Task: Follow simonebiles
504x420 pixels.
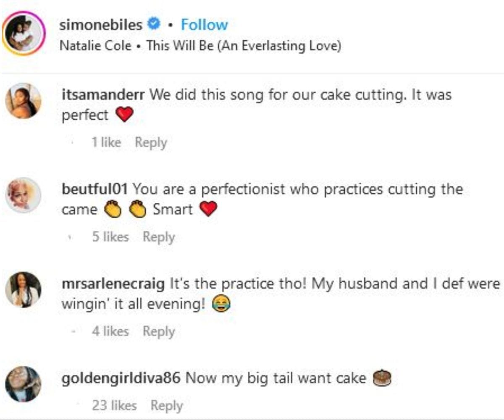Action: (x=204, y=25)
